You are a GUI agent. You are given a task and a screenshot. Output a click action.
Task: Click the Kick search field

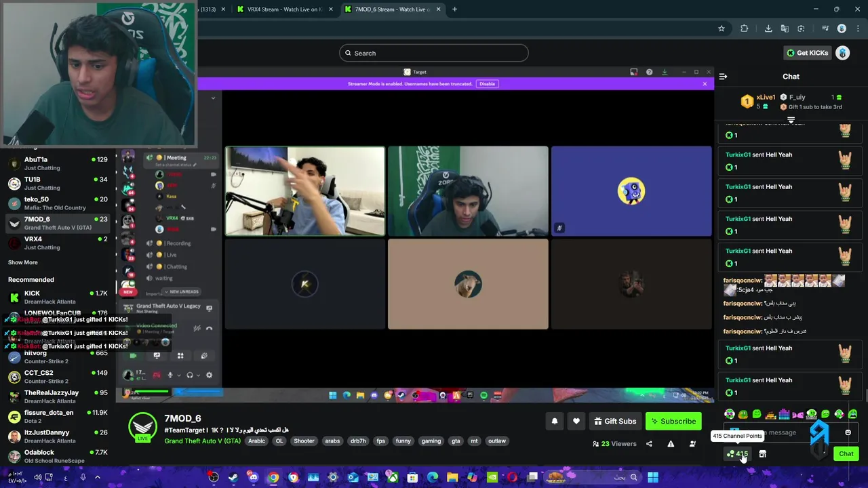[x=434, y=53]
